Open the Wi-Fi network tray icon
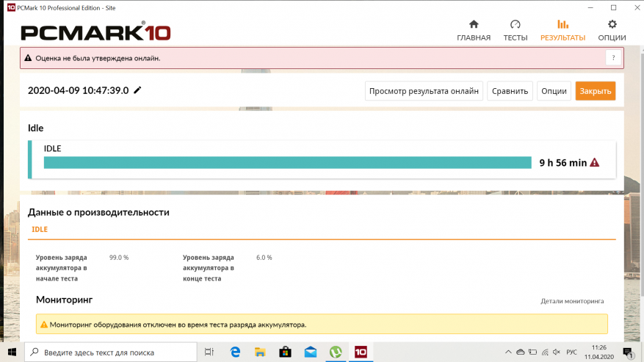 click(545, 352)
